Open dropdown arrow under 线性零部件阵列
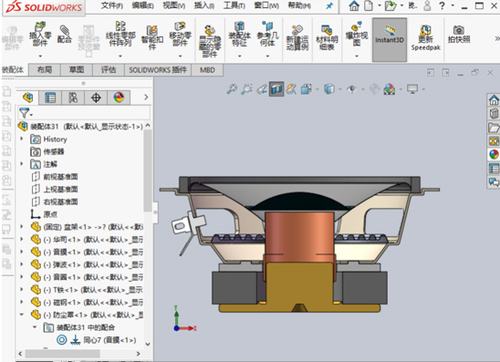The image size is (500, 362). click(x=120, y=56)
